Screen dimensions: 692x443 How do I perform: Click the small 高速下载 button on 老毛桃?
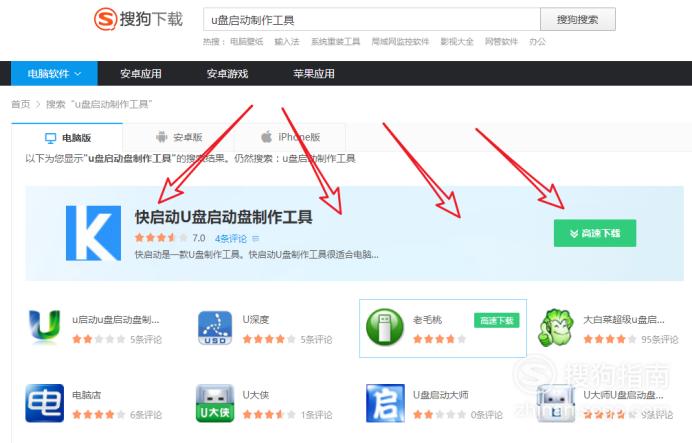pyautogui.click(x=496, y=321)
